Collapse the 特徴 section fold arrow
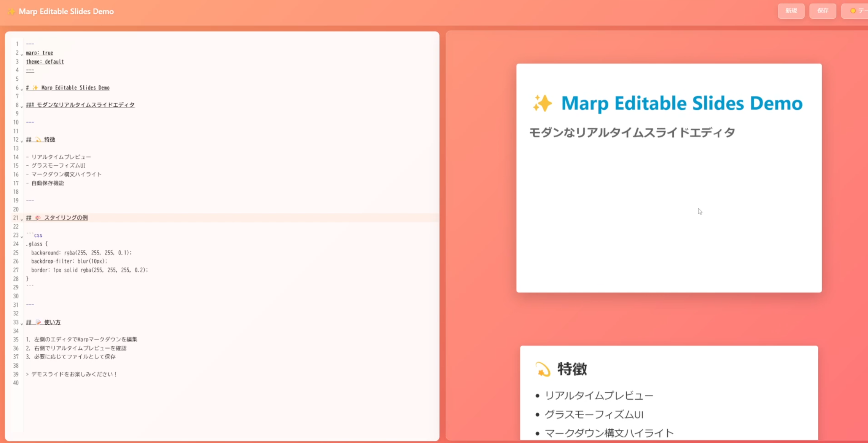The width and height of the screenshot is (868, 443). point(22,141)
